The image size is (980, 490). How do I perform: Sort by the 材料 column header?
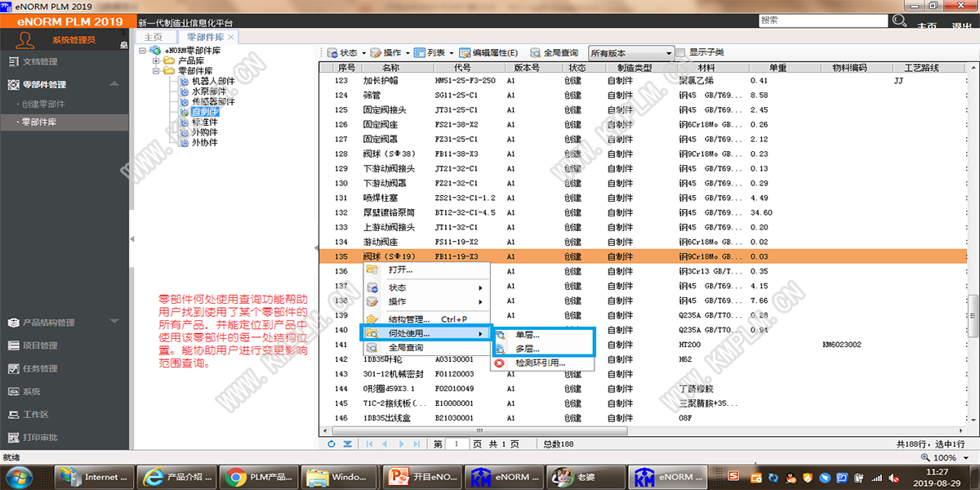[x=706, y=68]
